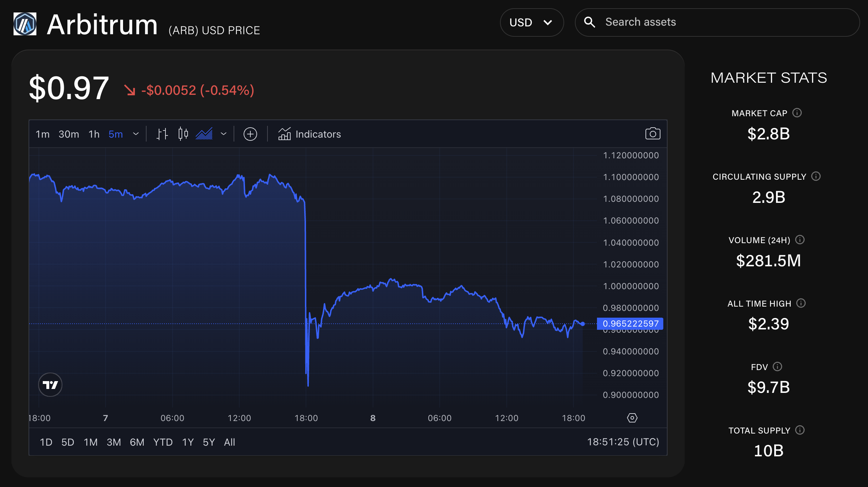This screenshot has width=868, height=487.
Task: Select the 5D date range
Action: (68, 442)
